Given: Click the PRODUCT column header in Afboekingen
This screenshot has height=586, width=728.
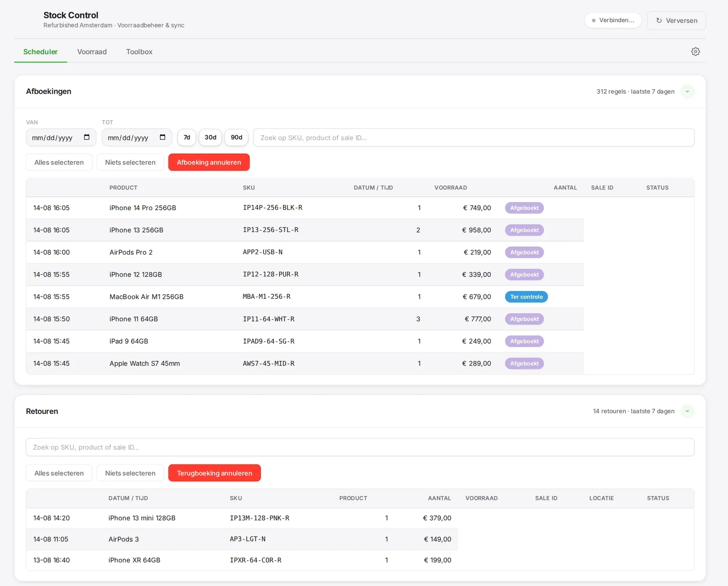Looking at the screenshot, I should (123, 187).
